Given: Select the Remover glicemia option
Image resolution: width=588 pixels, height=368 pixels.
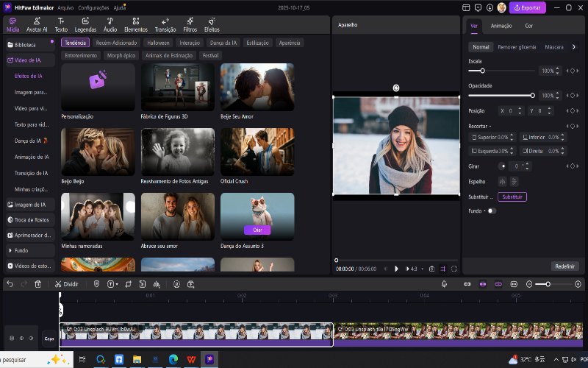Looking at the screenshot, I should pos(517,47).
